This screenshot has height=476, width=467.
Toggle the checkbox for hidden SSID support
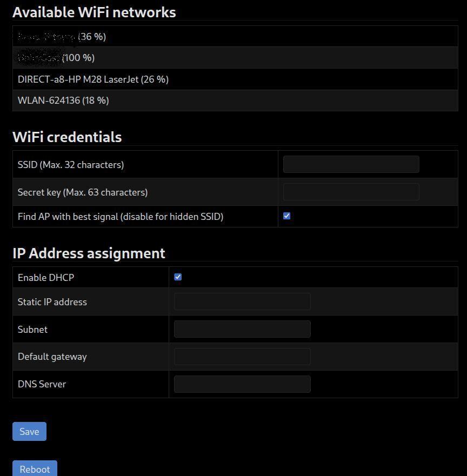(x=286, y=216)
